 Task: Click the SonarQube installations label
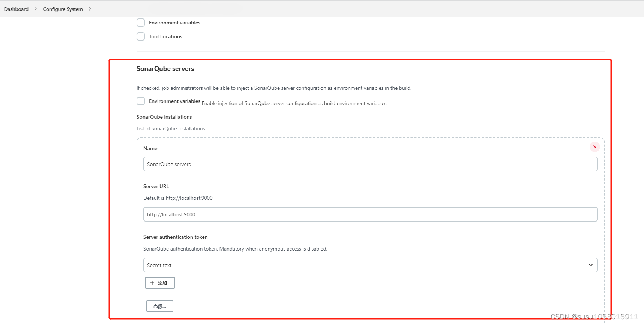pos(164,117)
